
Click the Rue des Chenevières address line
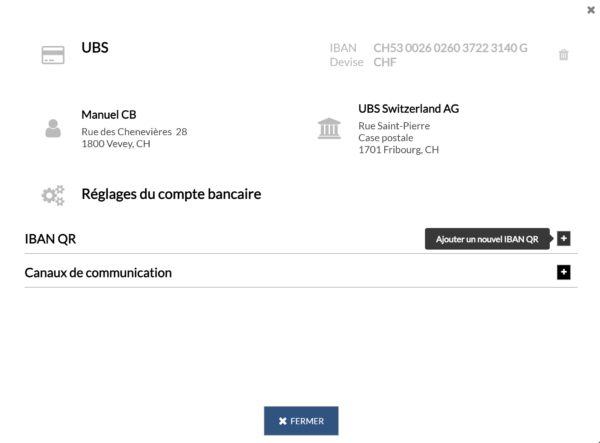point(134,132)
